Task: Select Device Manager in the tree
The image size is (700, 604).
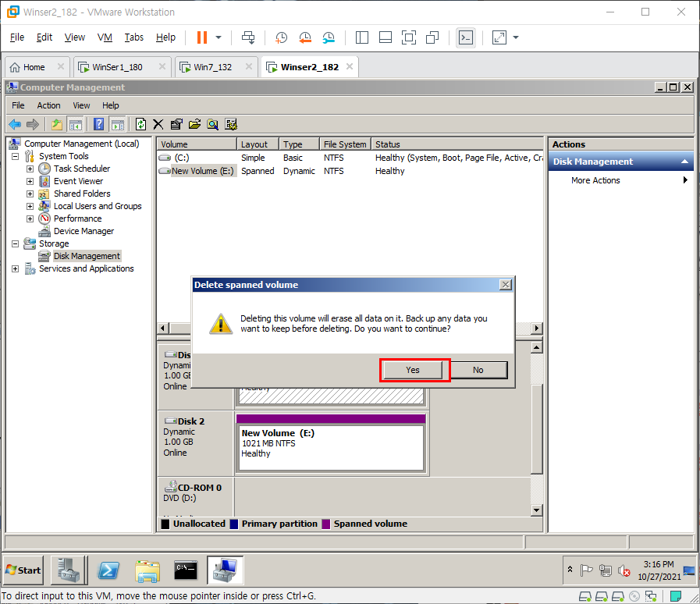Action: 84,231
